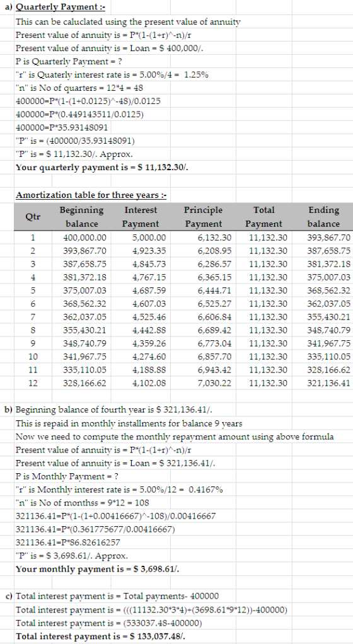Select the 'Ending balance' column header
The width and height of the screenshot is (353, 644).
tap(324, 217)
